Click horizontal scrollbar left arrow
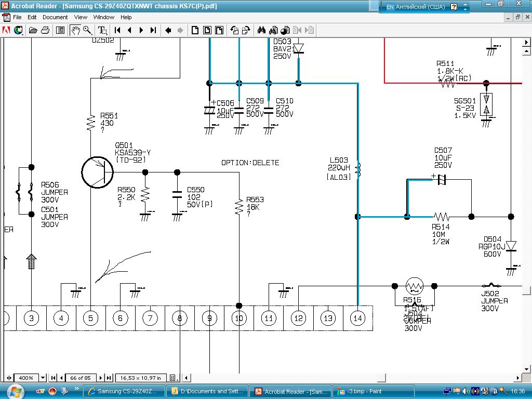The width and height of the screenshot is (532, 399). [186, 378]
